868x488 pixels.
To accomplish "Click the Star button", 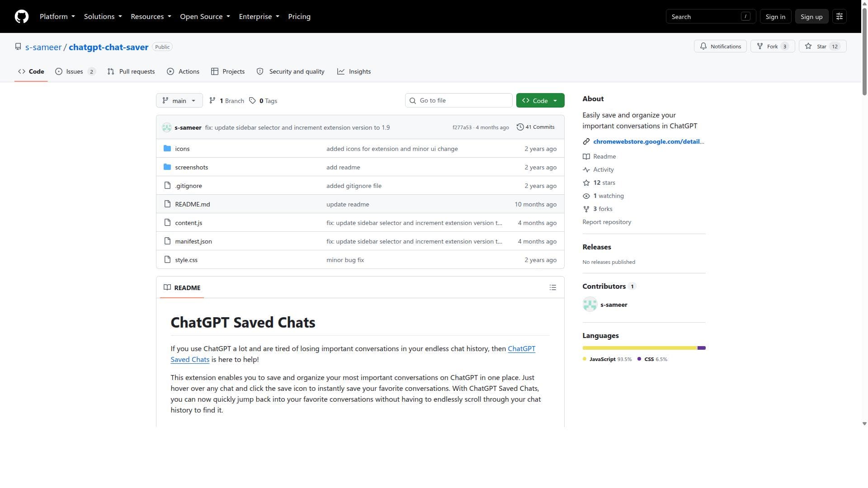I will (822, 47).
